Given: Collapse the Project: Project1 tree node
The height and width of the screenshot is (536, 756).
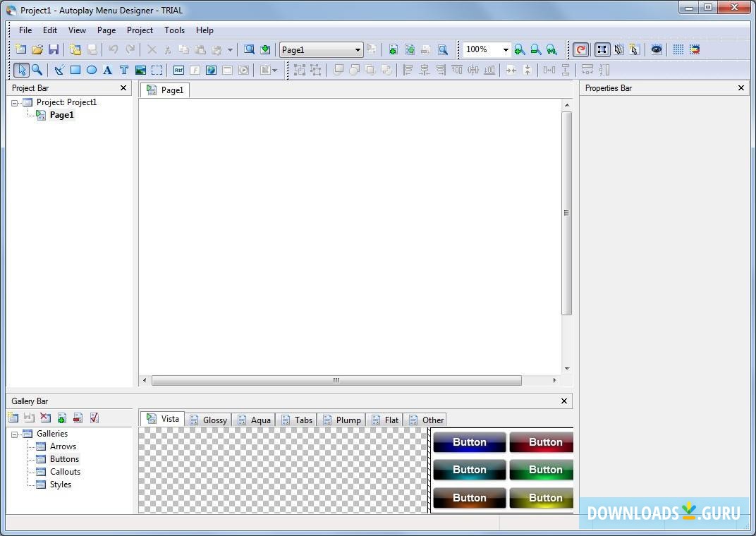Looking at the screenshot, I should point(15,103).
